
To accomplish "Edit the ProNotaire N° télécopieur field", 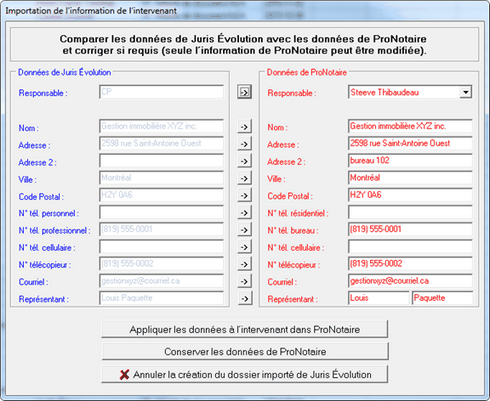I will click(410, 264).
